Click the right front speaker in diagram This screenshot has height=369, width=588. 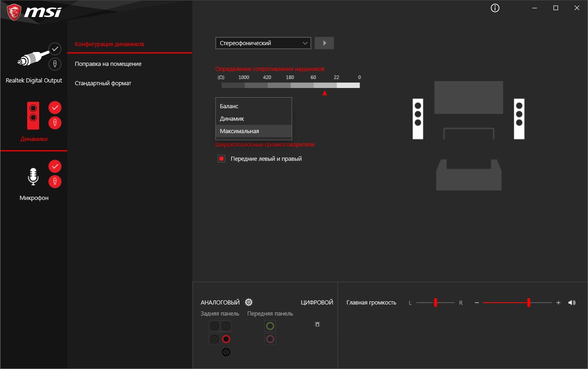click(519, 119)
